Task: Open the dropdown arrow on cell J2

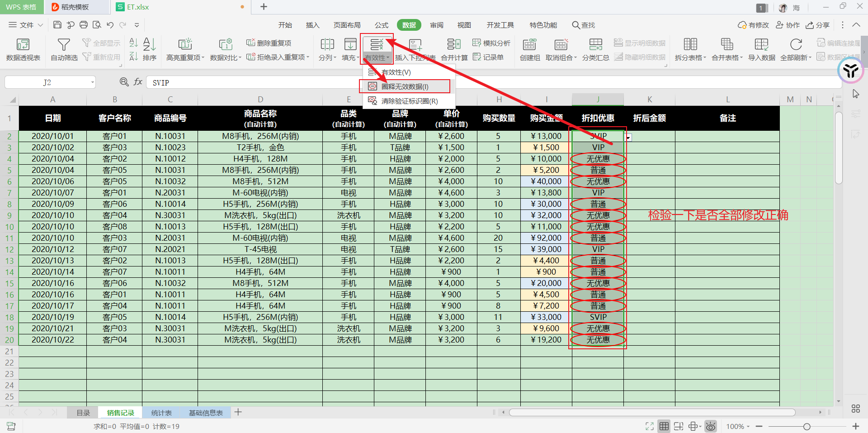Action: point(628,137)
